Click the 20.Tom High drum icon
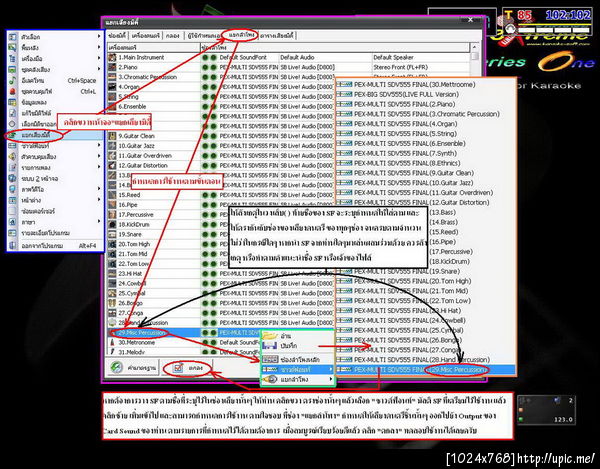Image resolution: width=600 pixels, height=469 pixels. 112,244
